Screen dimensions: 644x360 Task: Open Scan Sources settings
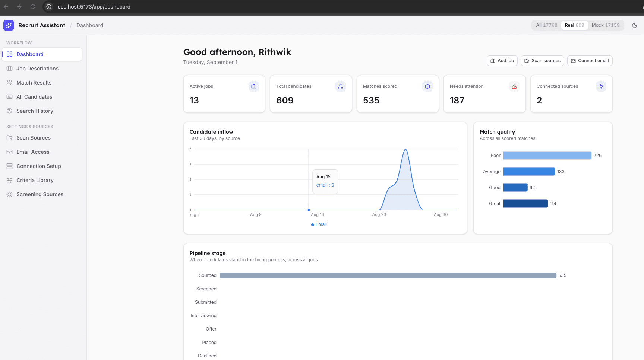coord(42,138)
